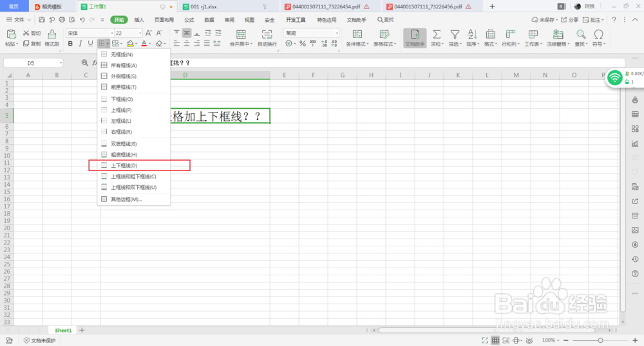Click the Sort (排序) icon

point(472,35)
